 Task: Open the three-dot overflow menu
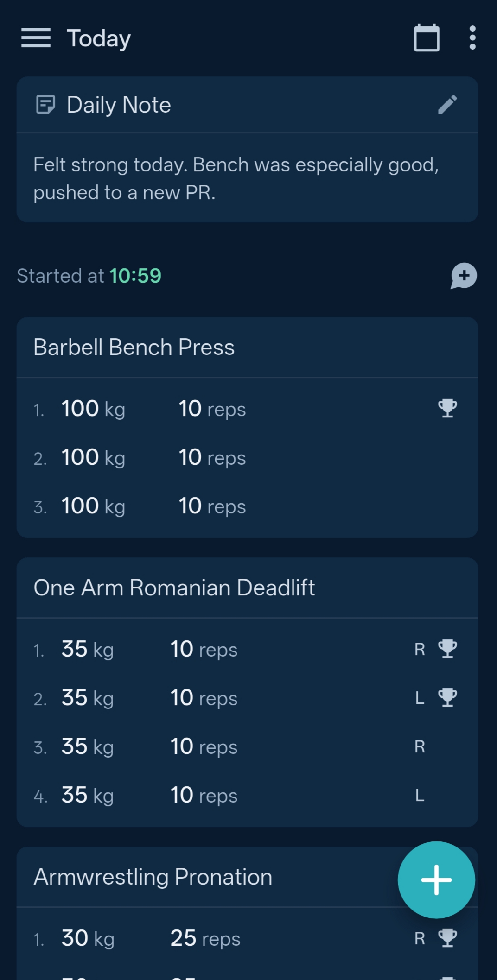(x=472, y=38)
